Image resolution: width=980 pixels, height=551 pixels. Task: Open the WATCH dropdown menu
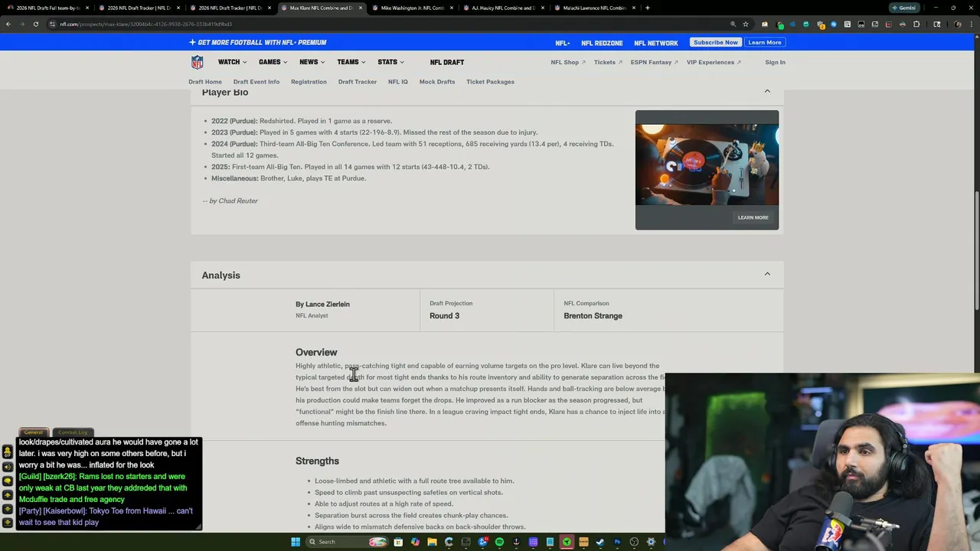tap(232, 62)
